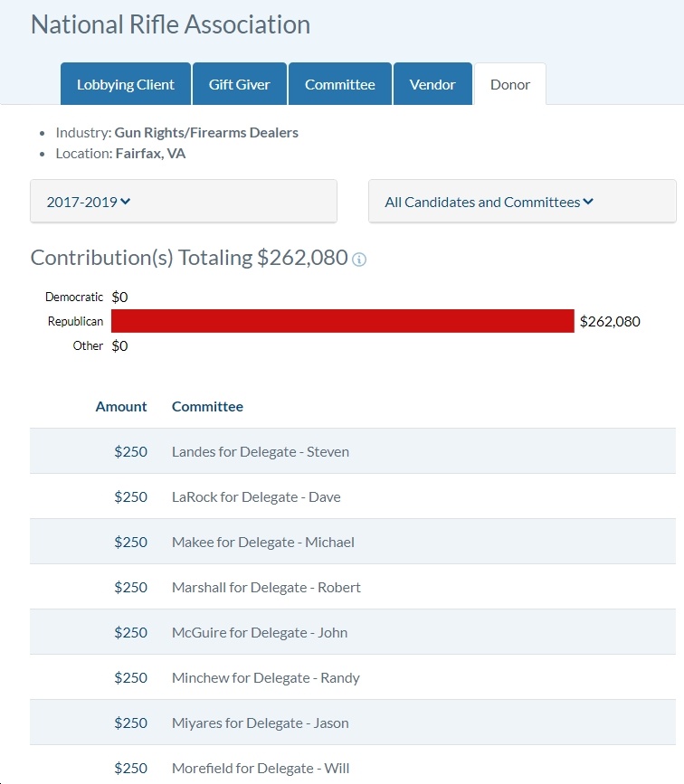Click $250 amount in Morefield row

(131, 768)
